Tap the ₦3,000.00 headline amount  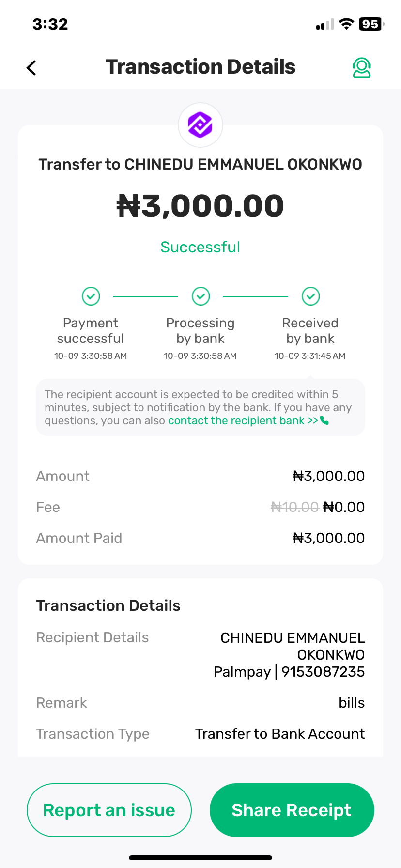click(200, 206)
